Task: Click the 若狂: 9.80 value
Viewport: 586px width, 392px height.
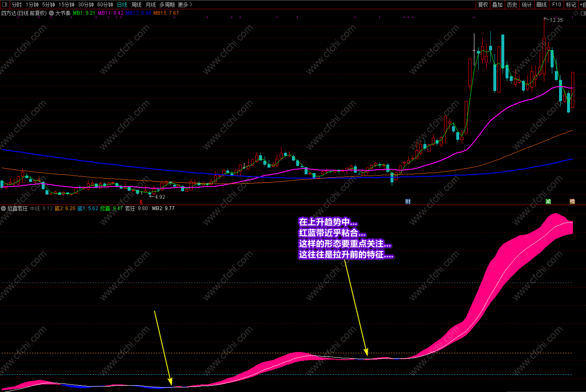Action: click(136, 208)
